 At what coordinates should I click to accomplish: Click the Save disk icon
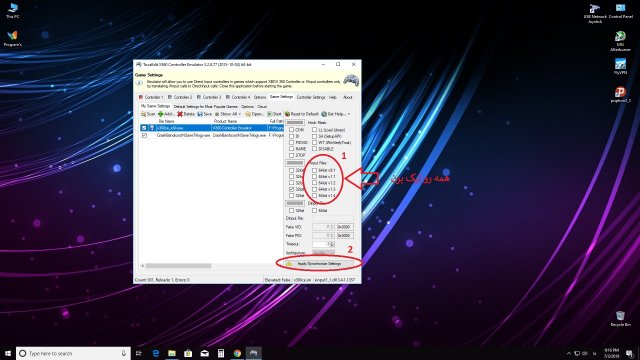(200, 114)
